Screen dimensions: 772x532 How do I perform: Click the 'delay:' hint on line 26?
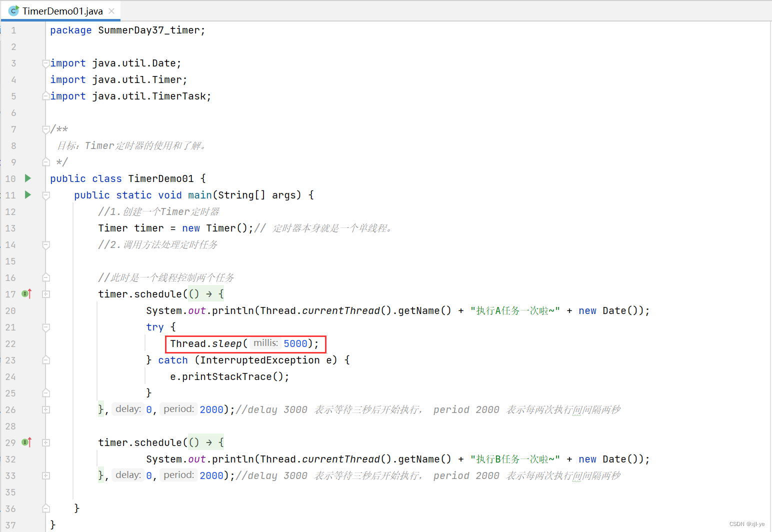(128, 409)
